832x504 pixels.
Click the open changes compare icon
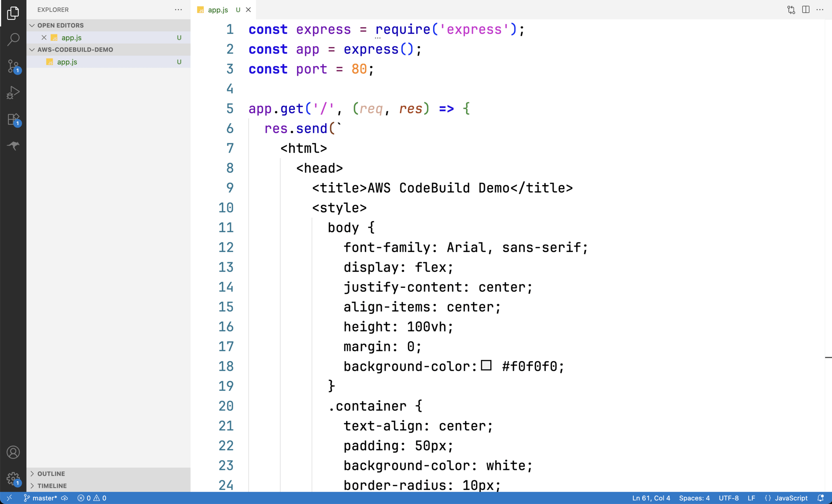(x=791, y=10)
